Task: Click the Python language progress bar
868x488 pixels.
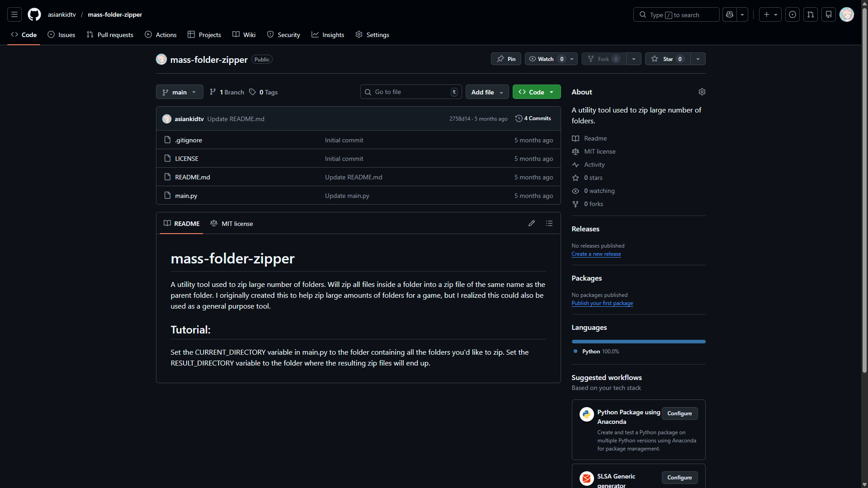Action: pyautogui.click(x=638, y=342)
